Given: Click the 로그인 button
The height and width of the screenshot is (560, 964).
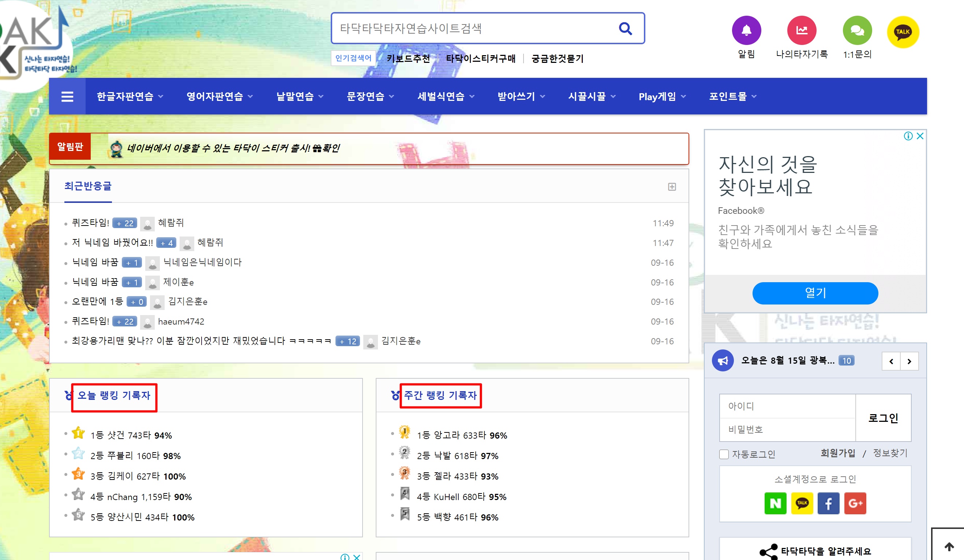Looking at the screenshot, I should (883, 418).
